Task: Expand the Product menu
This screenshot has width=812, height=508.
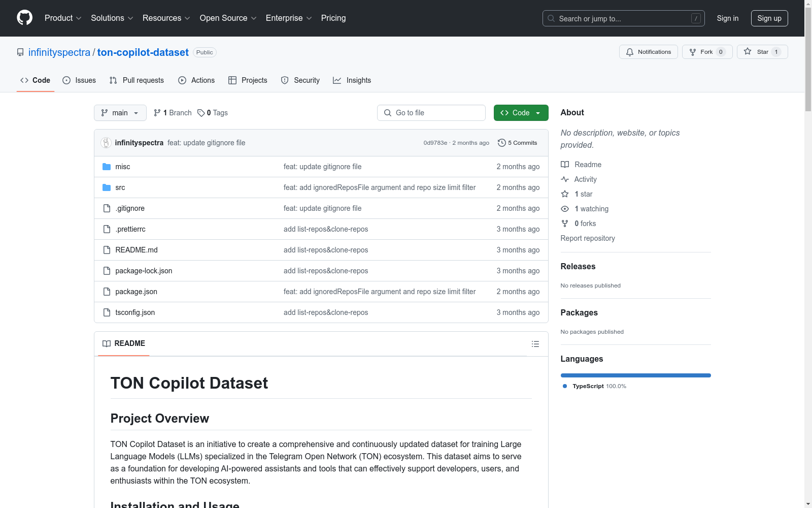Action: [x=63, y=18]
